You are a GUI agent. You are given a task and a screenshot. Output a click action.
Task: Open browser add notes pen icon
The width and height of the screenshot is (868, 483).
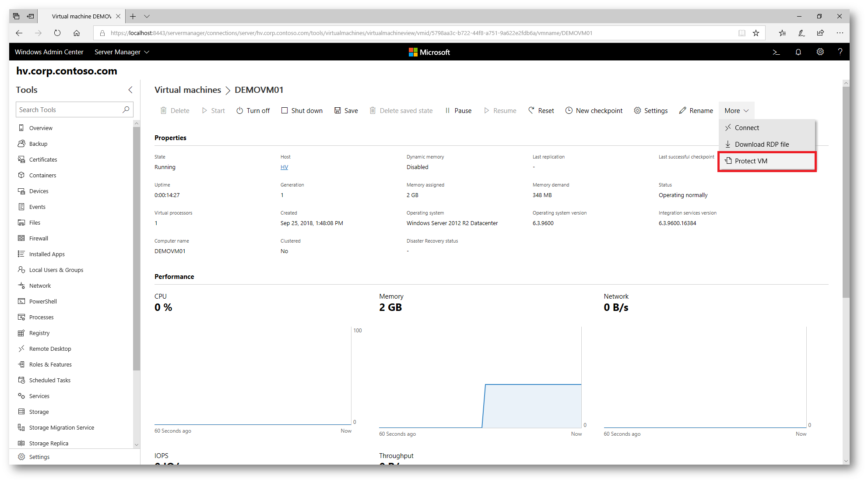tap(801, 33)
